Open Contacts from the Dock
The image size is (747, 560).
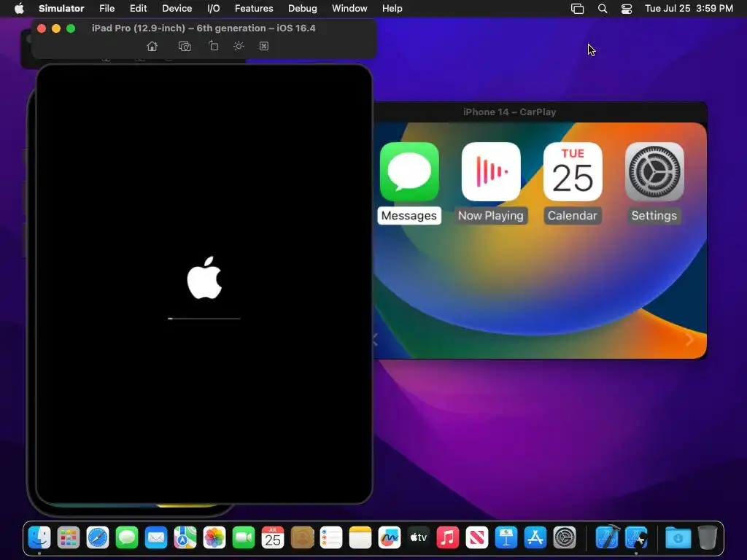(302, 538)
